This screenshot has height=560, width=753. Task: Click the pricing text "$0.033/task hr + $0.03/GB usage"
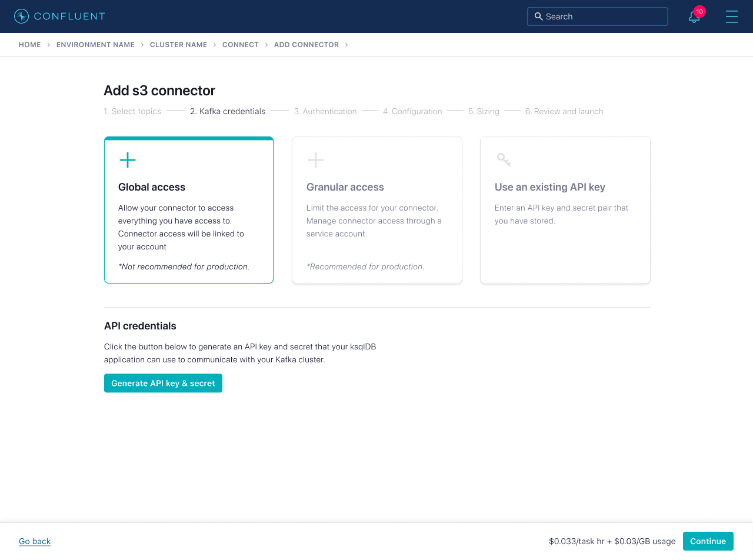[612, 541]
